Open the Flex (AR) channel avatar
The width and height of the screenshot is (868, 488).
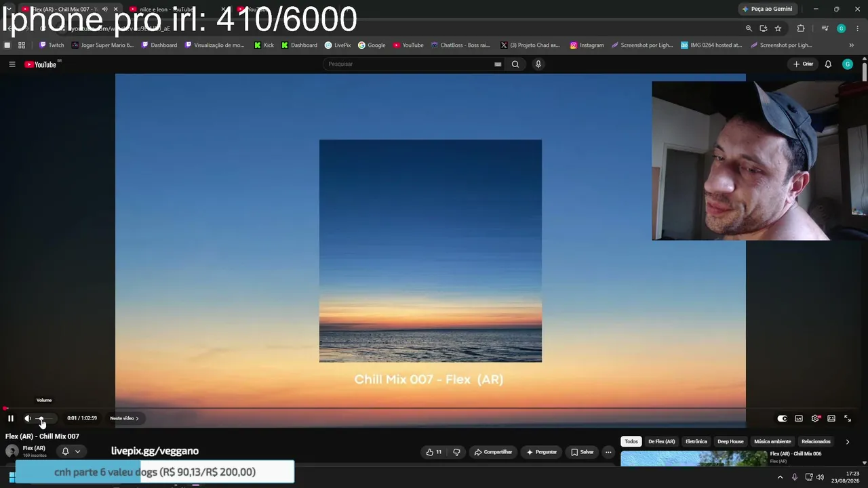coord(12,451)
